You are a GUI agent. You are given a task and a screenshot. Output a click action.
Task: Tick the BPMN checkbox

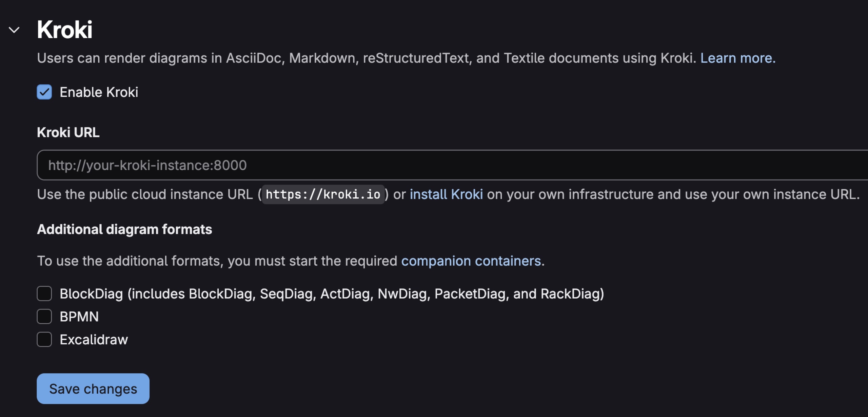44,317
